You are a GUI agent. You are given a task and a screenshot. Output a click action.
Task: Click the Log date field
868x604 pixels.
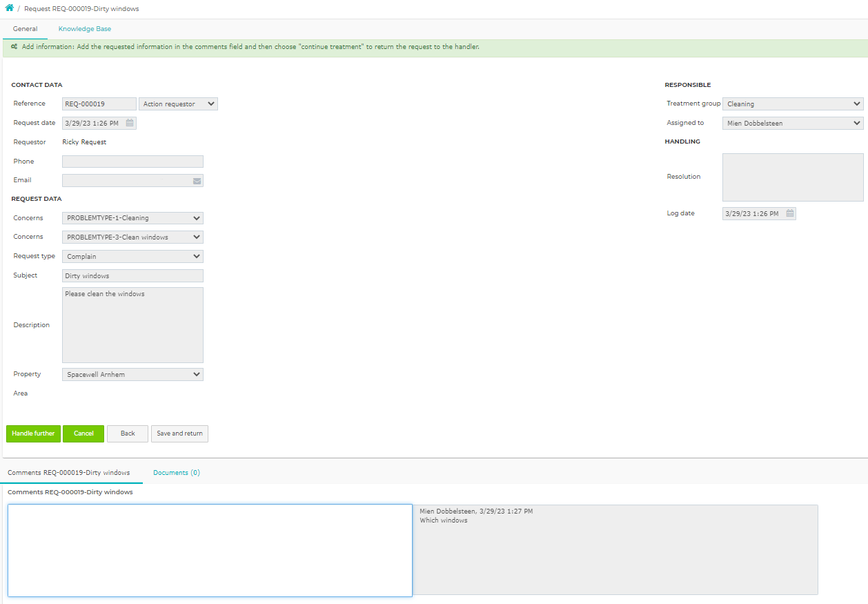tap(759, 214)
